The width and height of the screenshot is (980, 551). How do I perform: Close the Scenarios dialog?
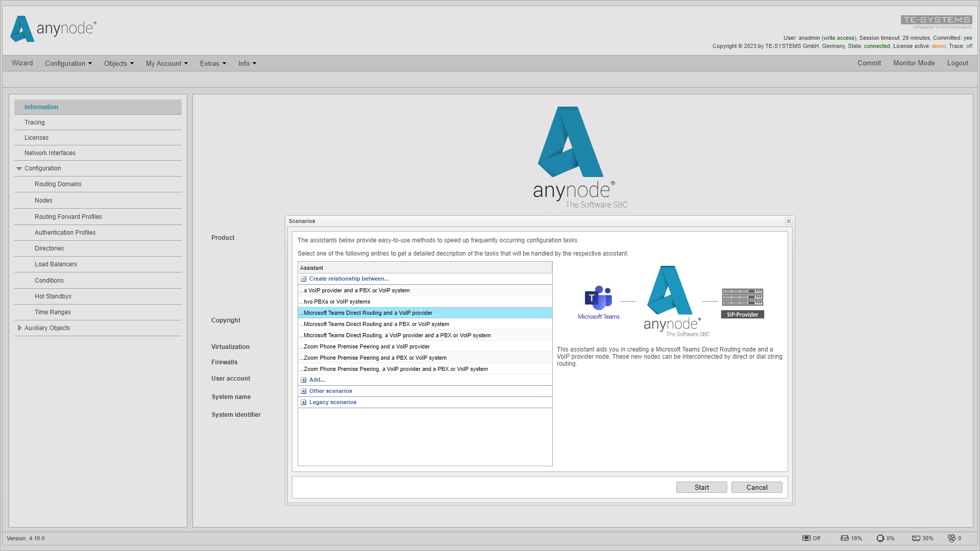pyautogui.click(x=789, y=221)
